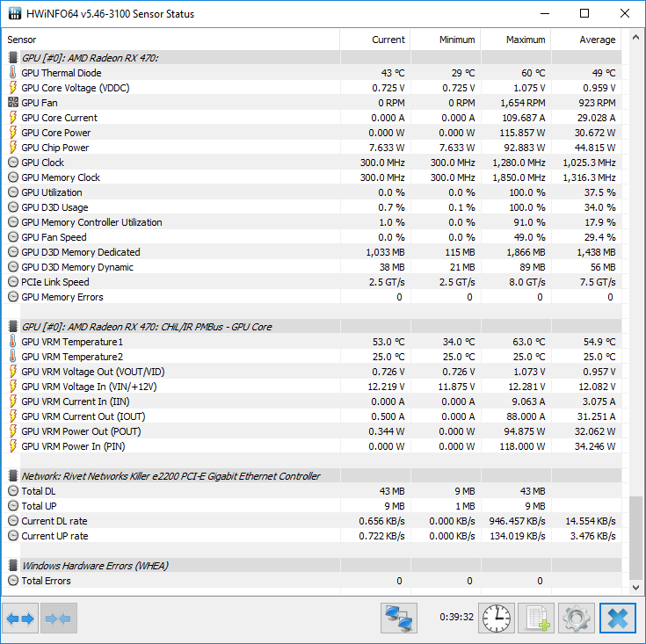Select GPU VRM Voltage In (VIN/+12V) label
The image size is (646, 644).
(90, 387)
